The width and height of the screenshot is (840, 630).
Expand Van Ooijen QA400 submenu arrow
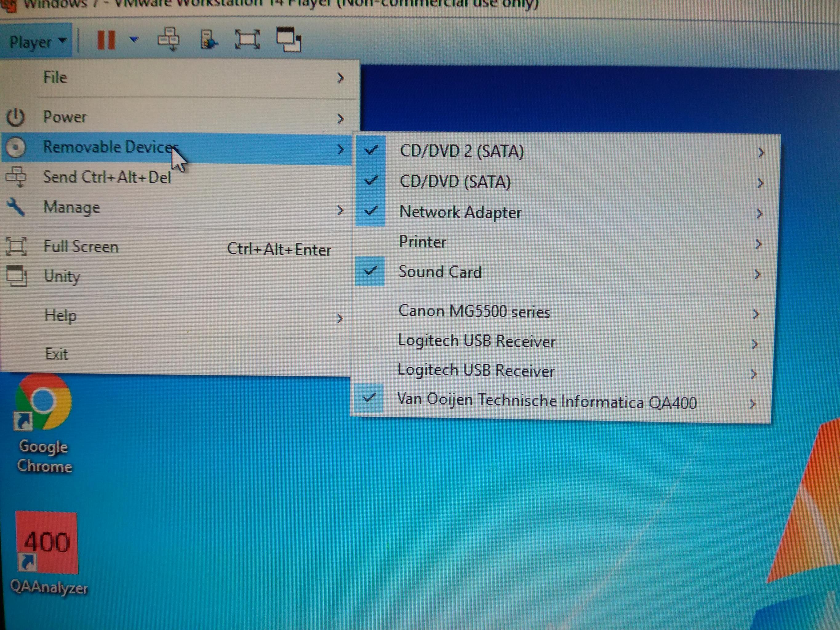point(752,404)
